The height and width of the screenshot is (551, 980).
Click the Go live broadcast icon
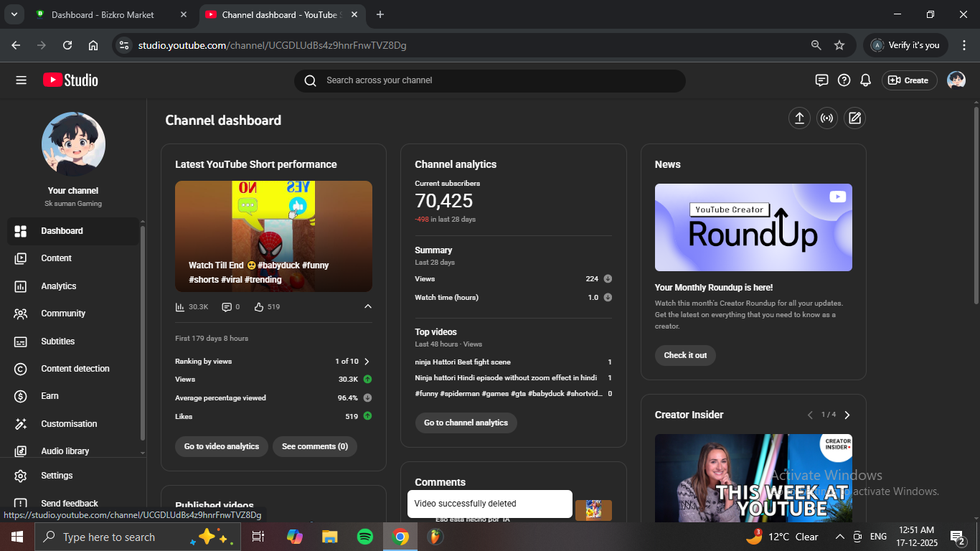(x=826, y=118)
